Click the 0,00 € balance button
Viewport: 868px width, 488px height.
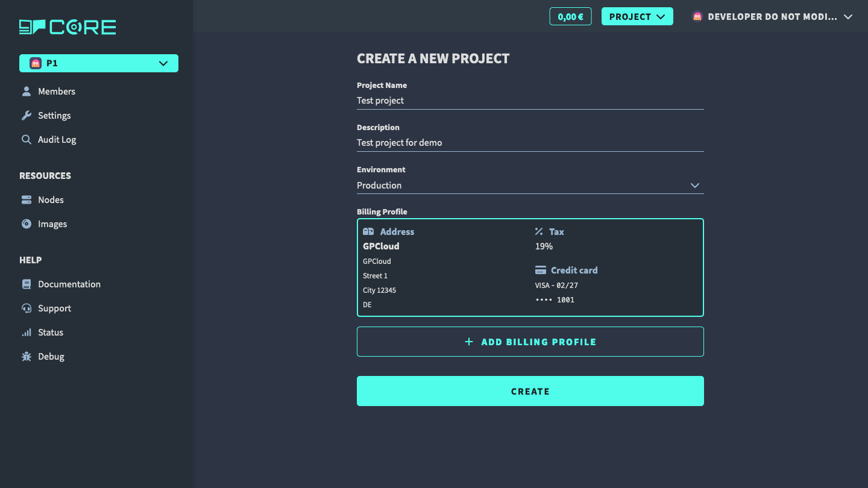571,17
